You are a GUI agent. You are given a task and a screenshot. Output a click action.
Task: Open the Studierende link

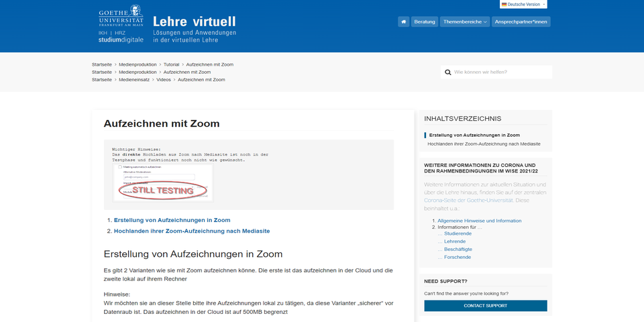coord(458,233)
